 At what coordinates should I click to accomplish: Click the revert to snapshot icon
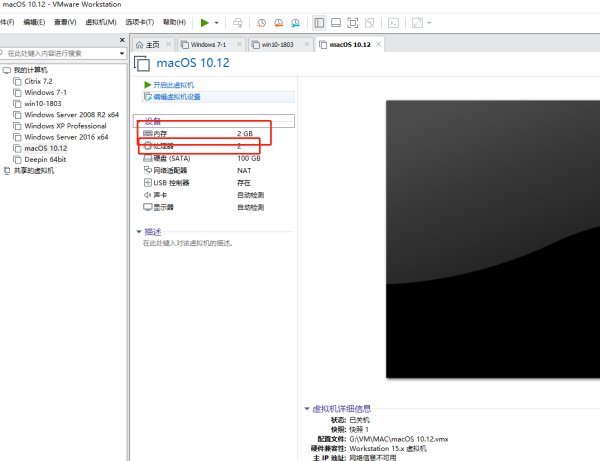click(279, 23)
